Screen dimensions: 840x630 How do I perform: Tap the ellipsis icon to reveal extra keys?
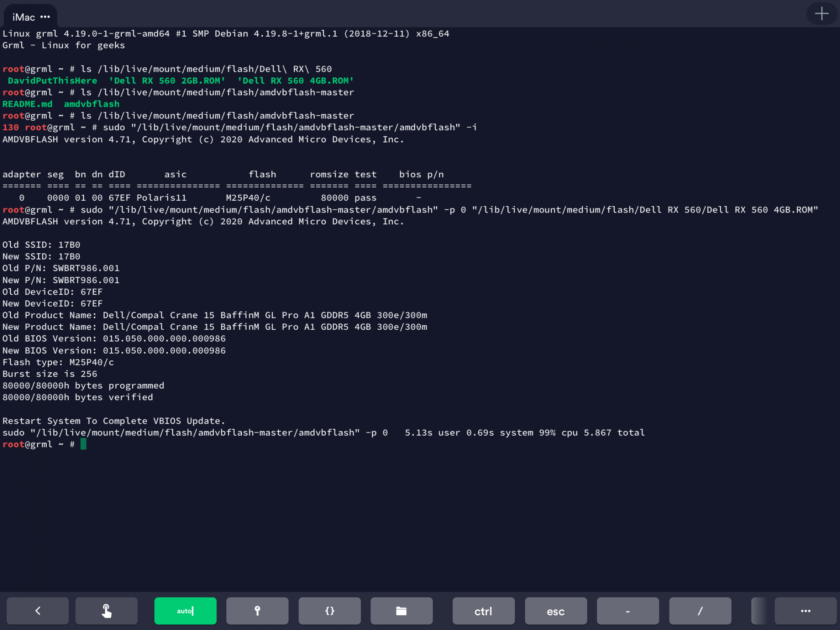[805, 611]
